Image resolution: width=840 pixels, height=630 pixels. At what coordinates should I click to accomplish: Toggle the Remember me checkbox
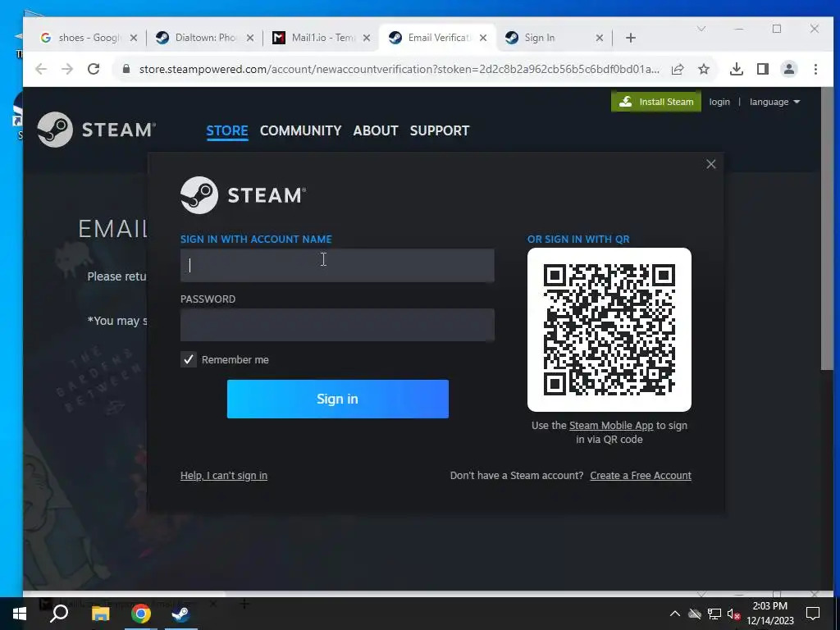(189, 359)
